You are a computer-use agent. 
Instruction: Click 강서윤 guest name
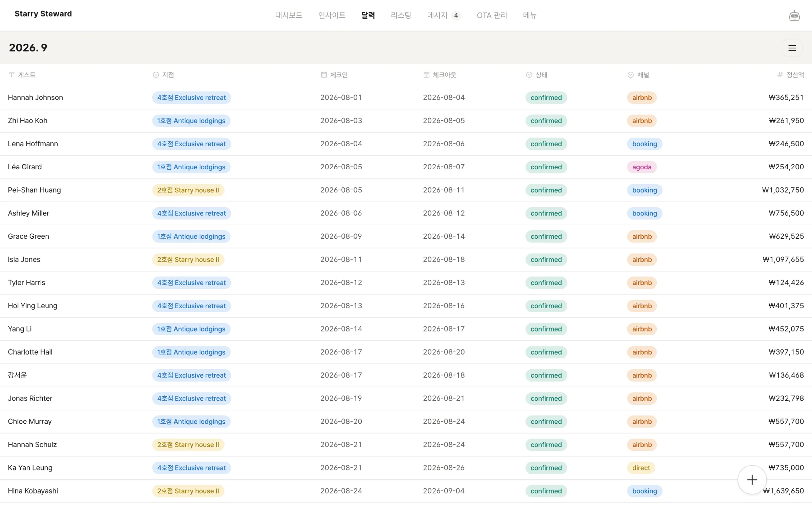[x=17, y=375]
